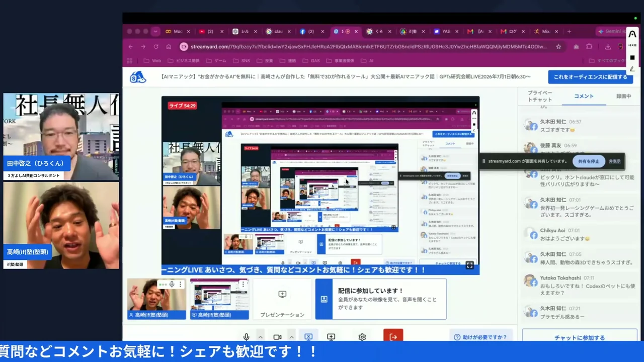Select the プレゼンテーション slot card
The height and width of the screenshot is (362, 644).
(x=282, y=299)
